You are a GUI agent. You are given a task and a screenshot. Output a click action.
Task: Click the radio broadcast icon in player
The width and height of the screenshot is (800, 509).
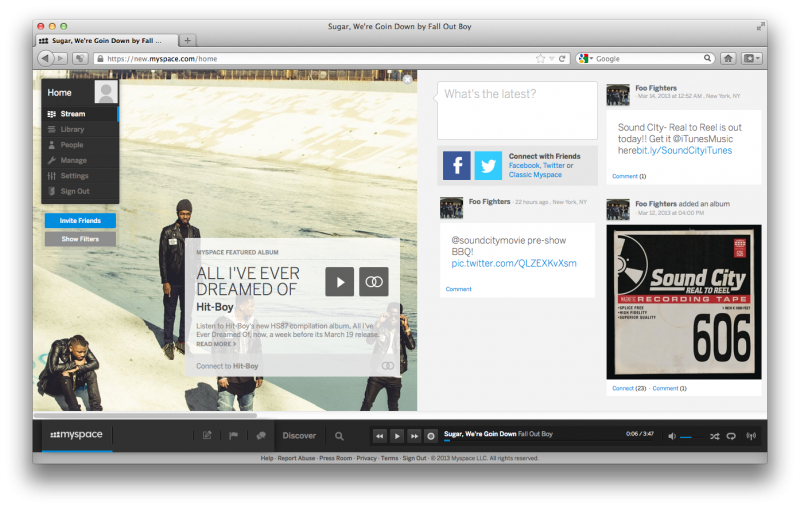tap(751, 436)
